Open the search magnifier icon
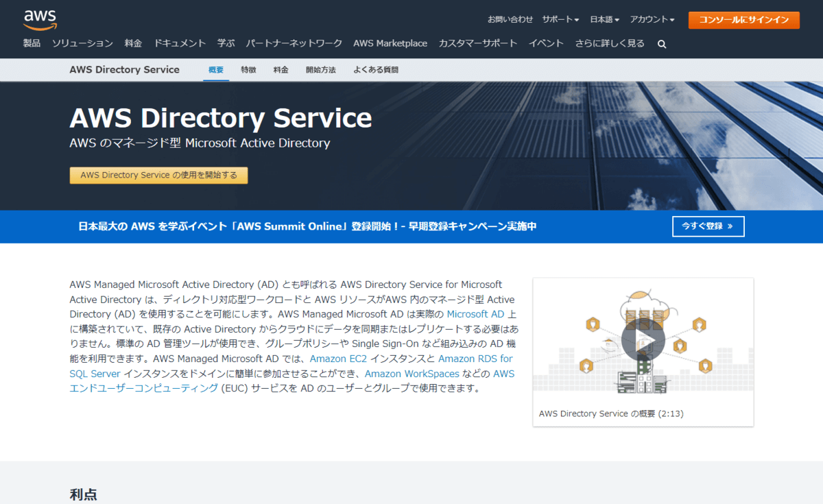The image size is (823, 504). [662, 44]
